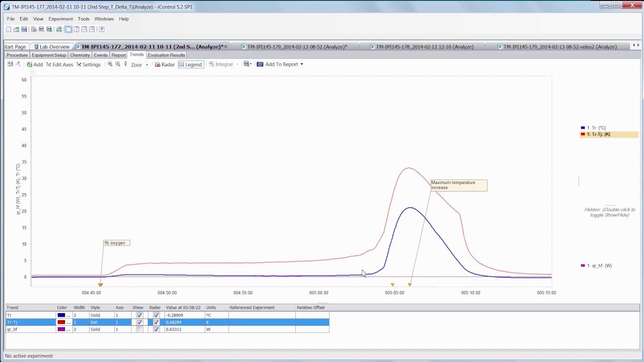Toggle Show checkbox for Tr-Tj trend
Screen dimensions: 644x362
139,322
